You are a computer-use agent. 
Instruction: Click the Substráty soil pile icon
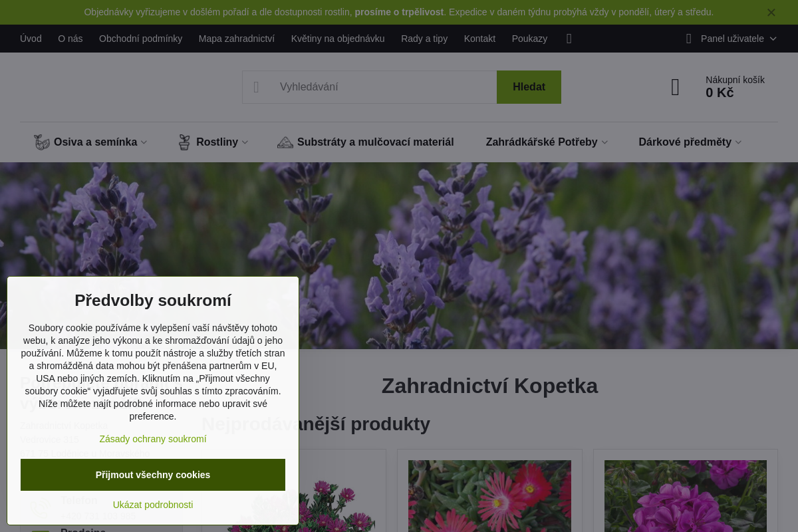285,142
